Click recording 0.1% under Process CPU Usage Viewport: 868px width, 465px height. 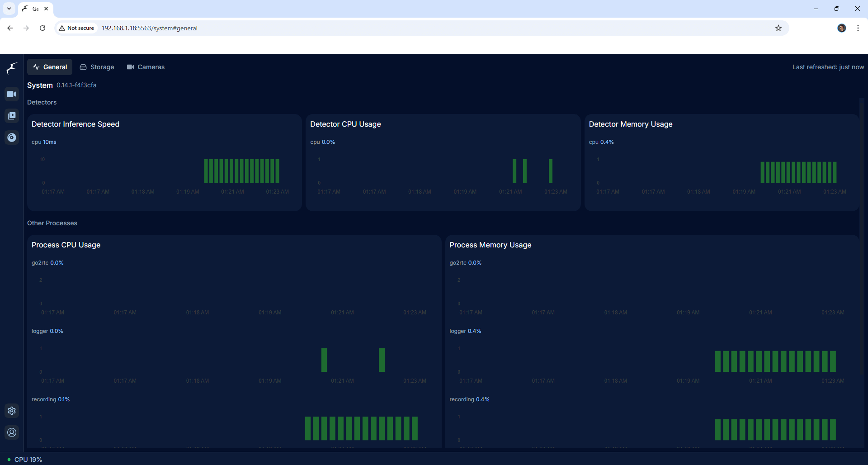tap(51, 399)
